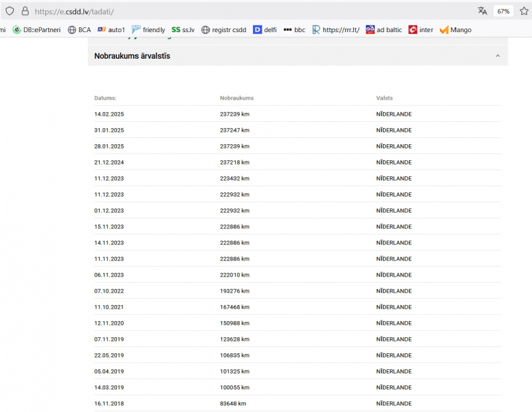Image resolution: width=532 pixels, height=412 pixels.
Task: Open the bbc bookmark
Action: [x=294, y=30]
